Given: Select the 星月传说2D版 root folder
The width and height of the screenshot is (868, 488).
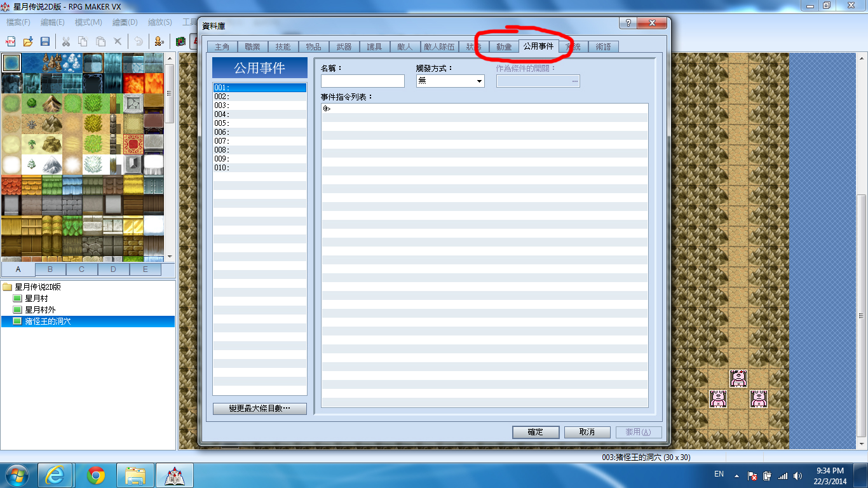Looking at the screenshot, I should (37, 287).
